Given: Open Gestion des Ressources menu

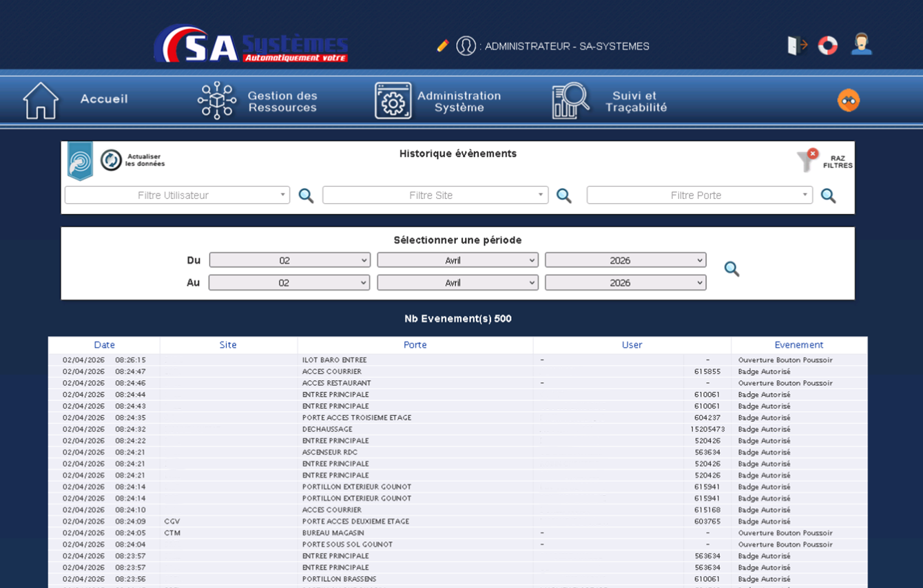Looking at the screenshot, I should 258,101.
